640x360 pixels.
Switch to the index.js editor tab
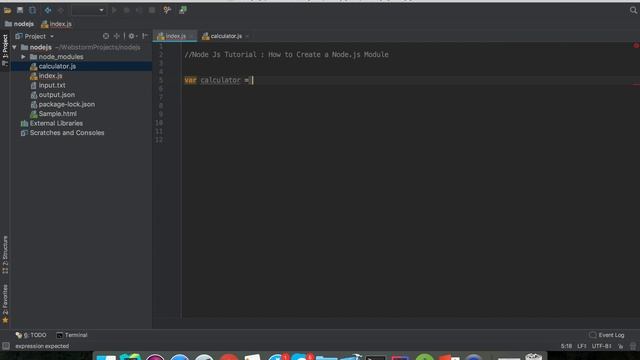(x=175, y=36)
